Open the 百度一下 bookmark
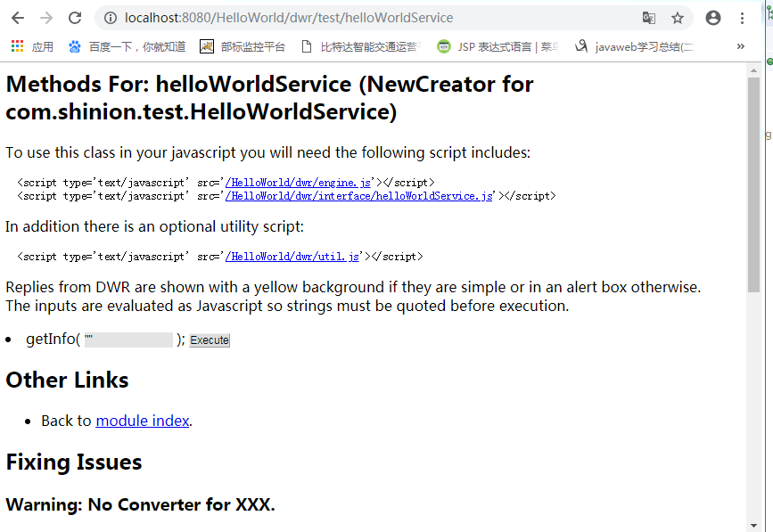 [127, 47]
